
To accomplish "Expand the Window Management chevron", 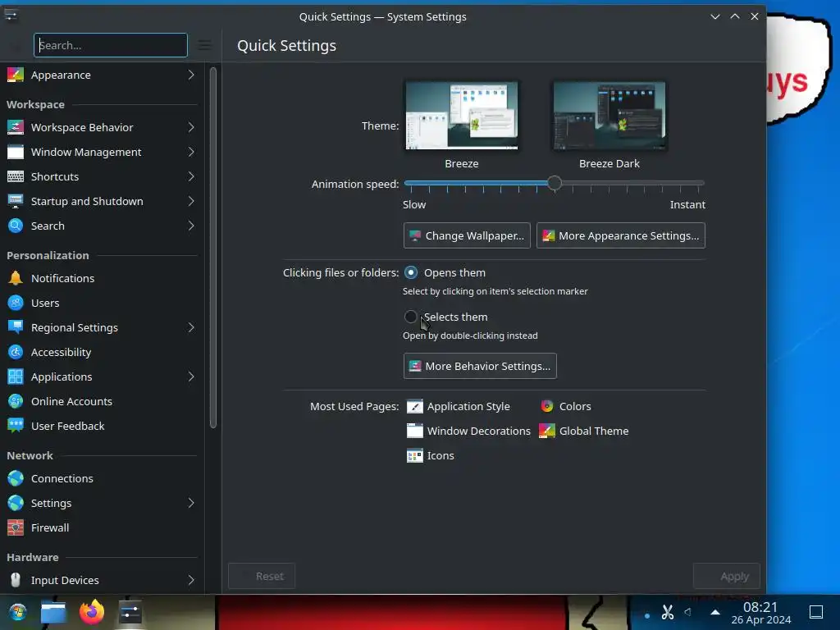I will pos(190,152).
